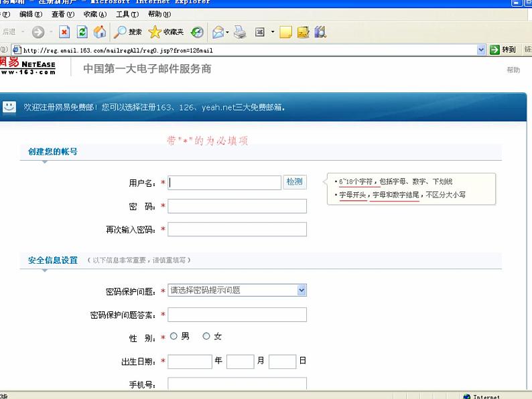Image resolution: width=532 pixels, height=399 pixels.
Task: Click the messenger folder toolbar icon
Action: (303, 32)
